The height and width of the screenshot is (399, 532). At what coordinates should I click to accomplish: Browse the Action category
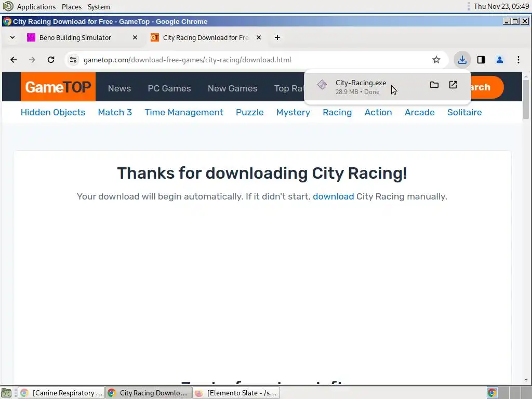(378, 112)
